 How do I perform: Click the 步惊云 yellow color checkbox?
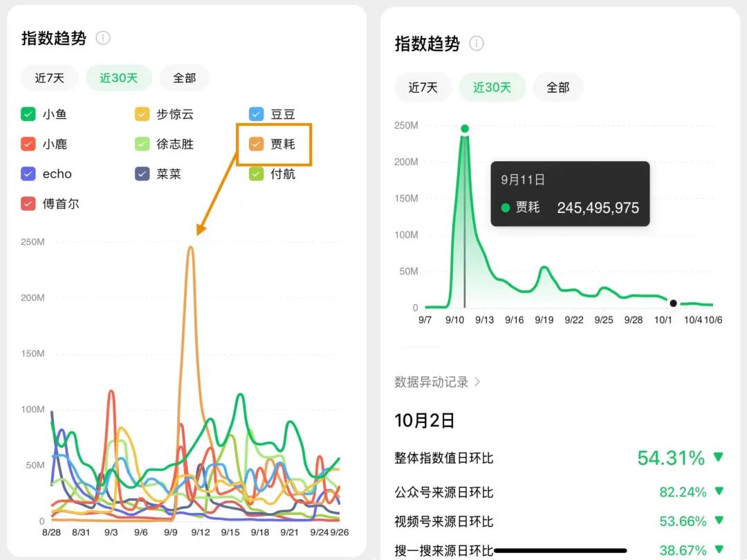(142, 114)
